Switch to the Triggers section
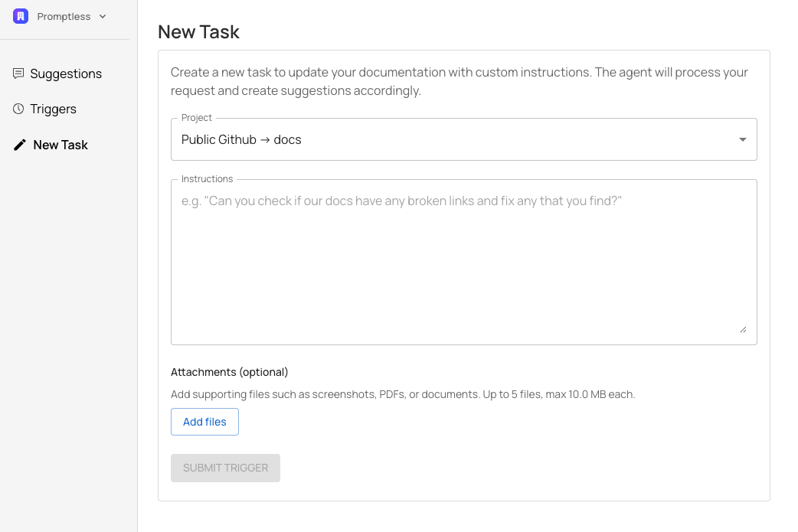 [x=53, y=109]
